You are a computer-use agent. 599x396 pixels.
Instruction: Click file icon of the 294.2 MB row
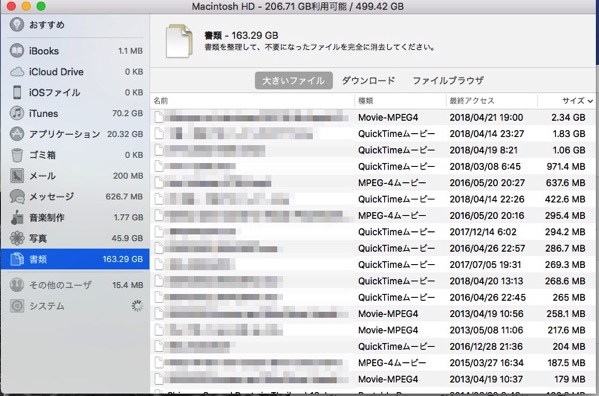(x=159, y=232)
